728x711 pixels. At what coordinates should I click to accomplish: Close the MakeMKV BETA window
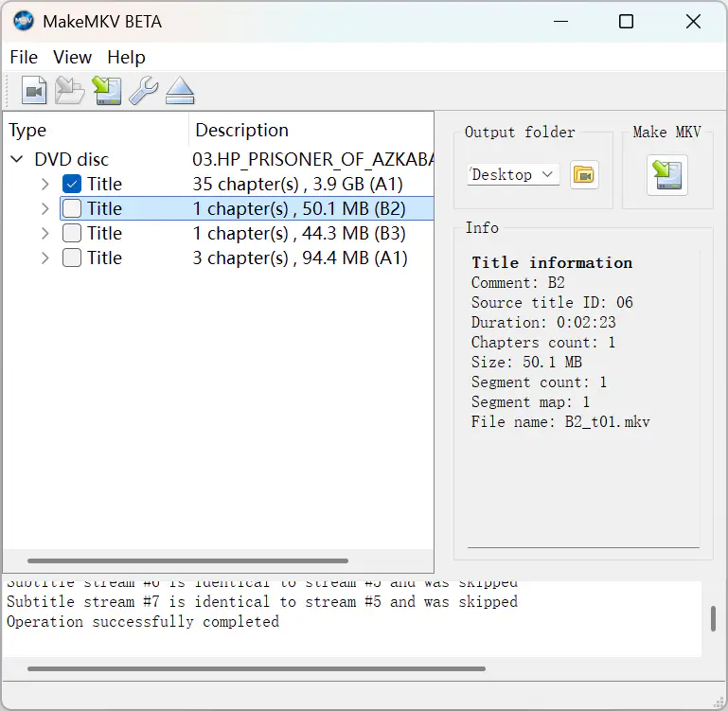click(x=693, y=22)
